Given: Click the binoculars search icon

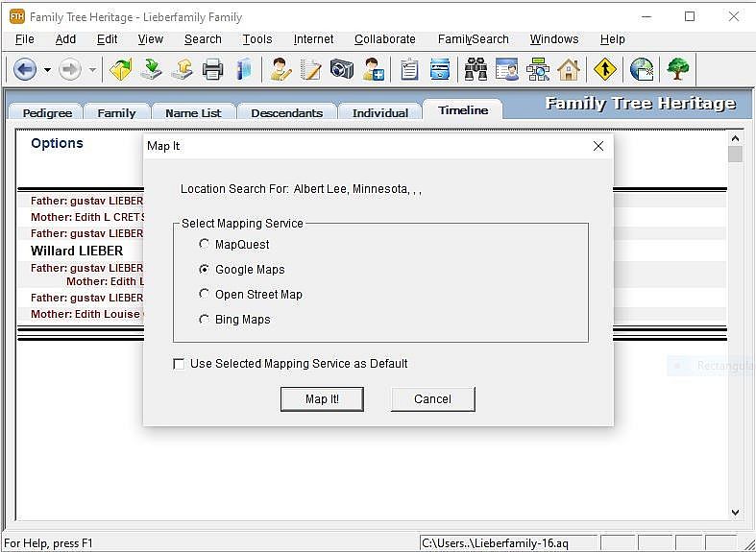Looking at the screenshot, I should [476, 69].
